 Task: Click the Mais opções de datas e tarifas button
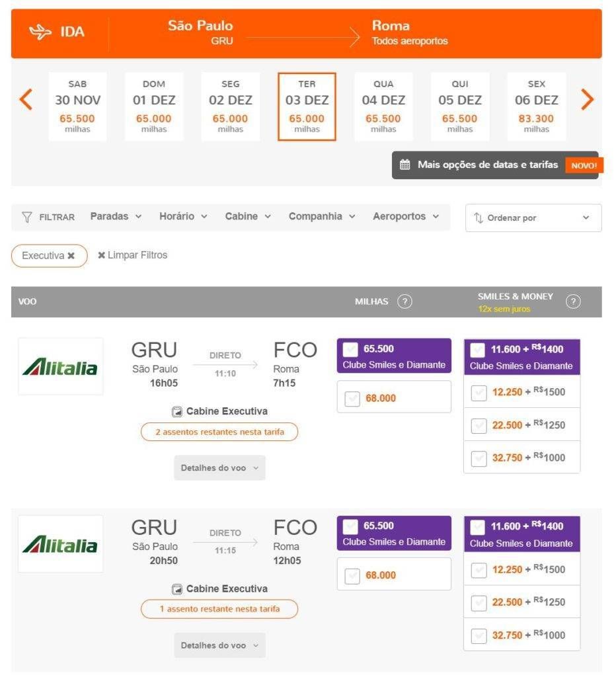[487, 165]
